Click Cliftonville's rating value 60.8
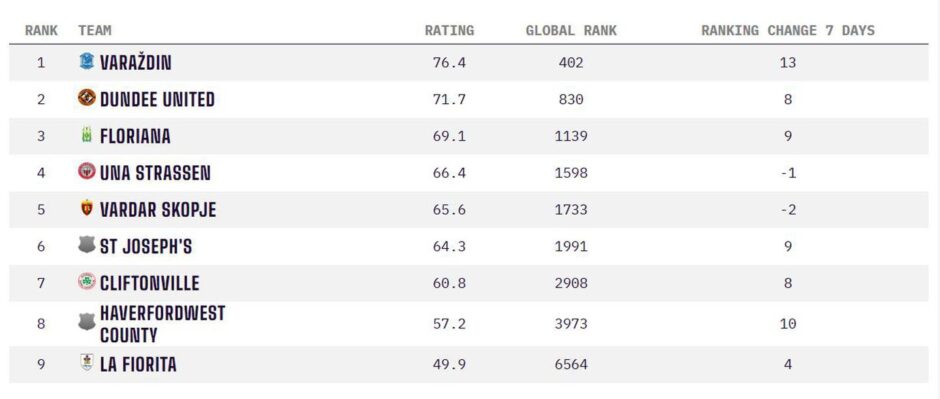Viewport: 940px width, 399px height. (x=450, y=283)
